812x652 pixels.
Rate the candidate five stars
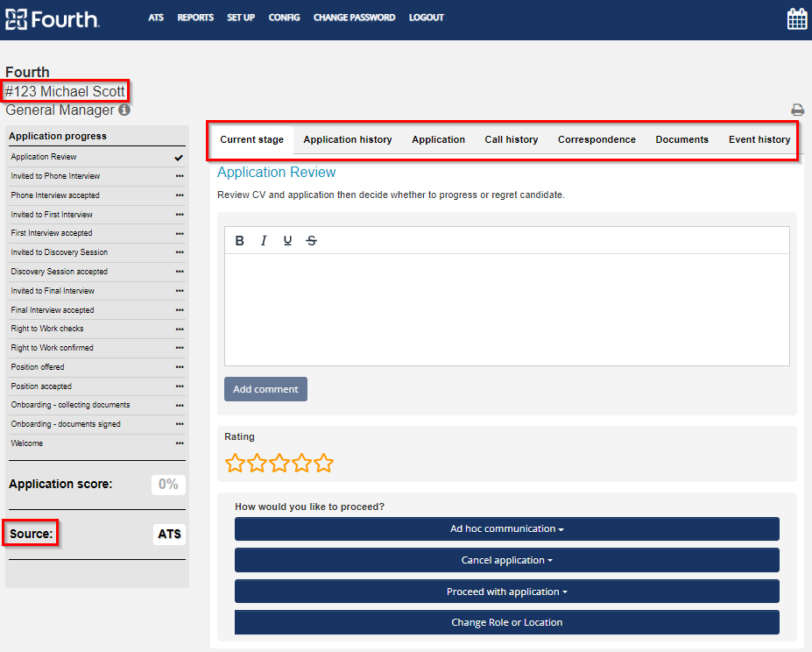pos(324,464)
